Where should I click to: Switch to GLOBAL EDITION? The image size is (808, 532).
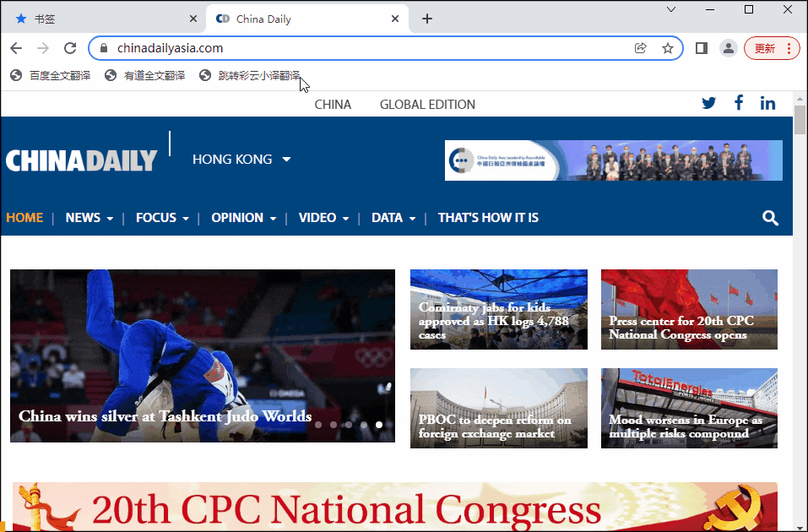427,104
